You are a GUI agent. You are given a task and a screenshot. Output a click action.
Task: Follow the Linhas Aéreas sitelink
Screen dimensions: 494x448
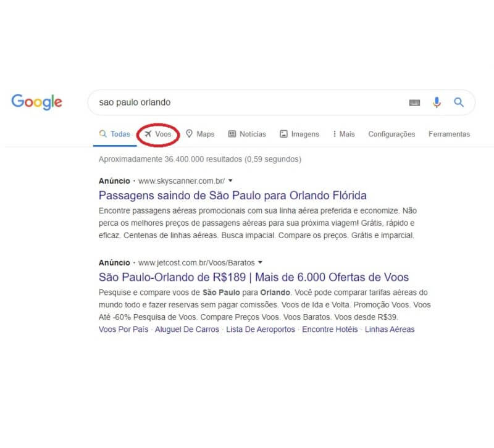[x=390, y=330]
